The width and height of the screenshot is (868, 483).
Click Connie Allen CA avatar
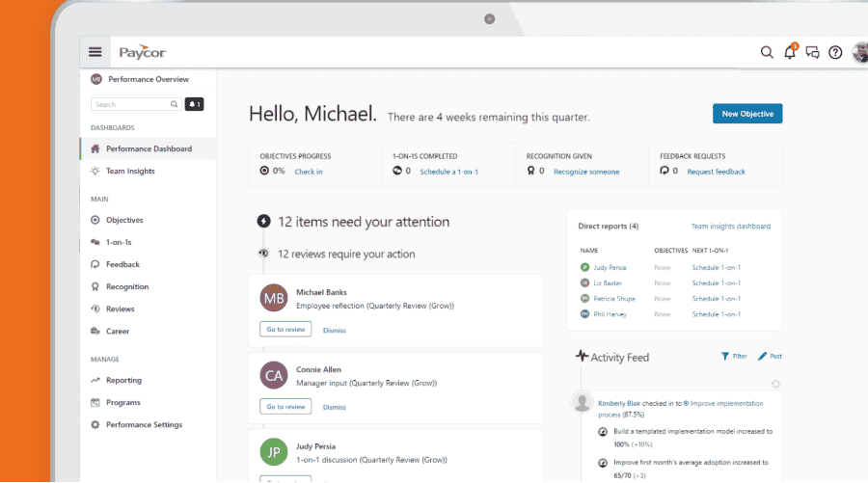[x=274, y=375]
